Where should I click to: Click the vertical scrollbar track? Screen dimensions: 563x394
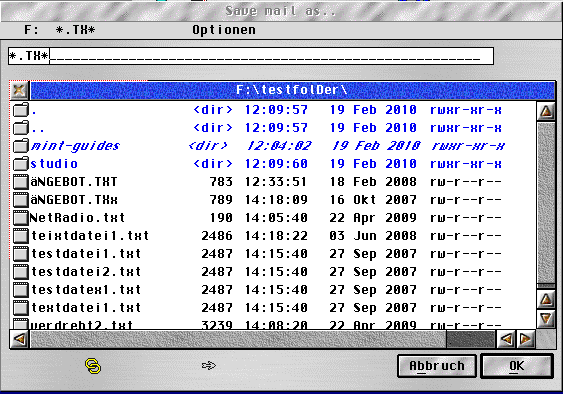(546, 203)
